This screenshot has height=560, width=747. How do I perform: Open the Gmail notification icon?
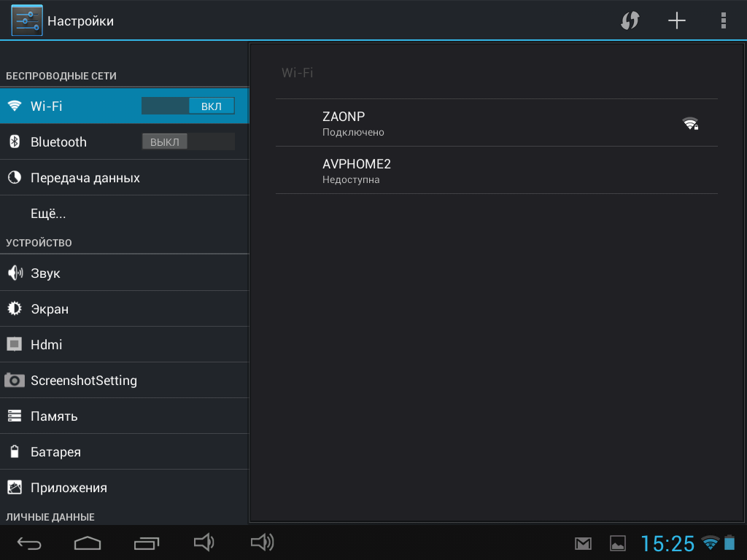coord(583,543)
